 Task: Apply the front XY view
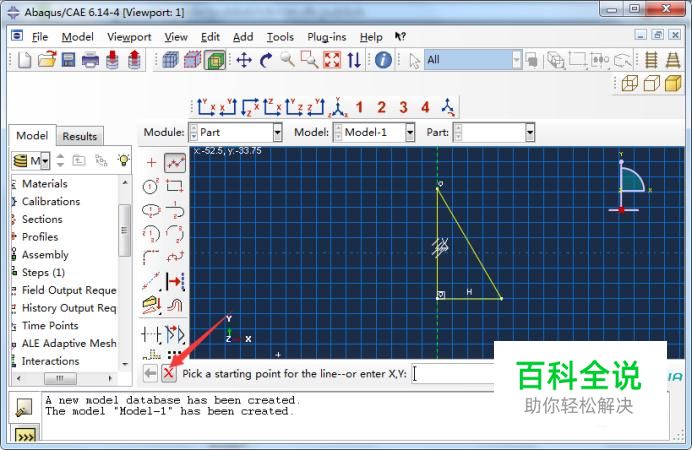[206, 107]
